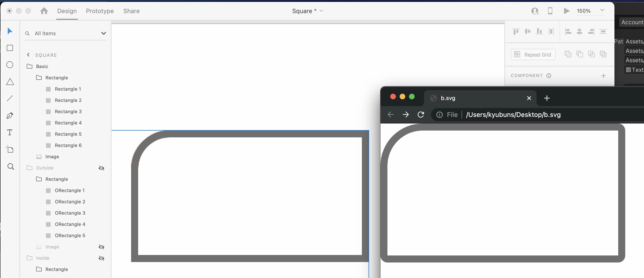Open the 150% zoom level dropdown
Screen dimensions: 644x278
pyautogui.click(x=602, y=10)
